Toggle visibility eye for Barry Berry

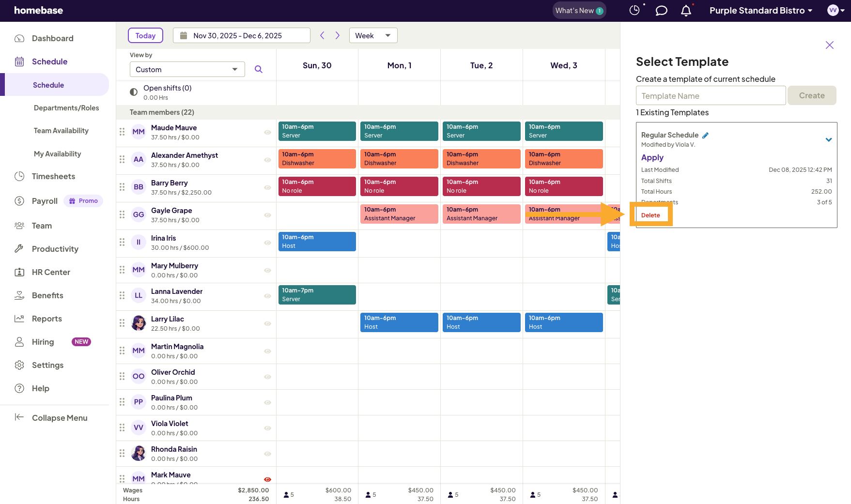pos(267,187)
